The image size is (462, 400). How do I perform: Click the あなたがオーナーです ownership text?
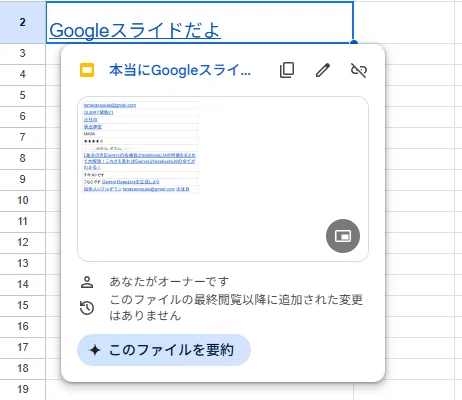(x=169, y=282)
